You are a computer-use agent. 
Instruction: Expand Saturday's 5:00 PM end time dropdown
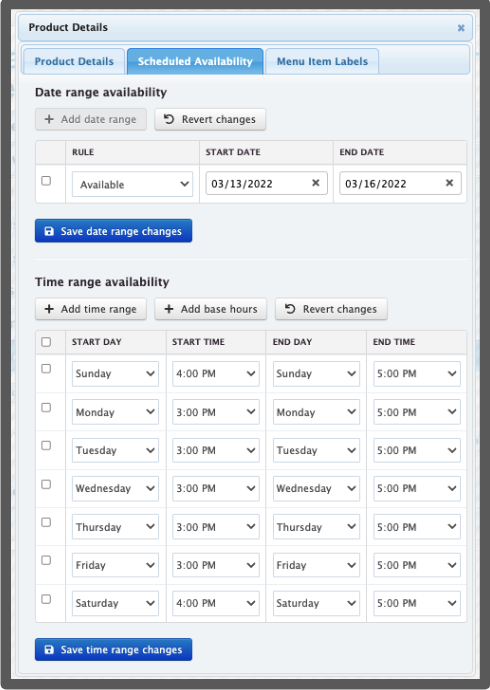click(417, 603)
